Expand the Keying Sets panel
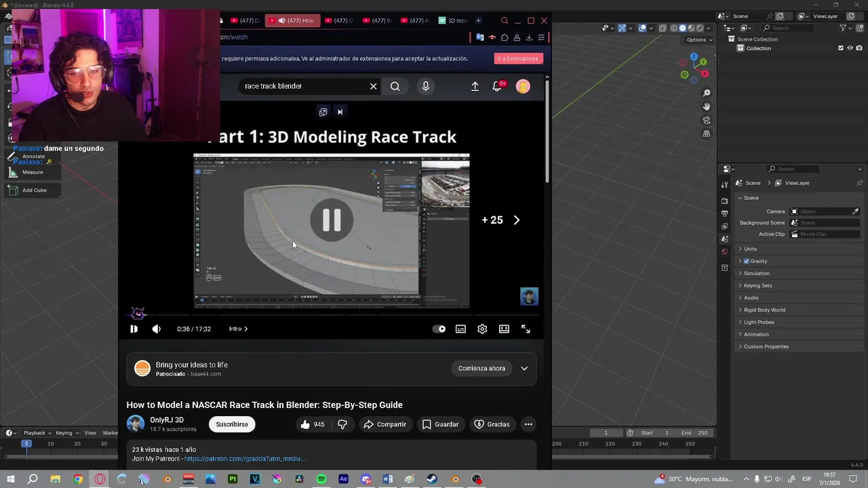This screenshot has width=868, height=488. pyautogui.click(x=757, y=285)
